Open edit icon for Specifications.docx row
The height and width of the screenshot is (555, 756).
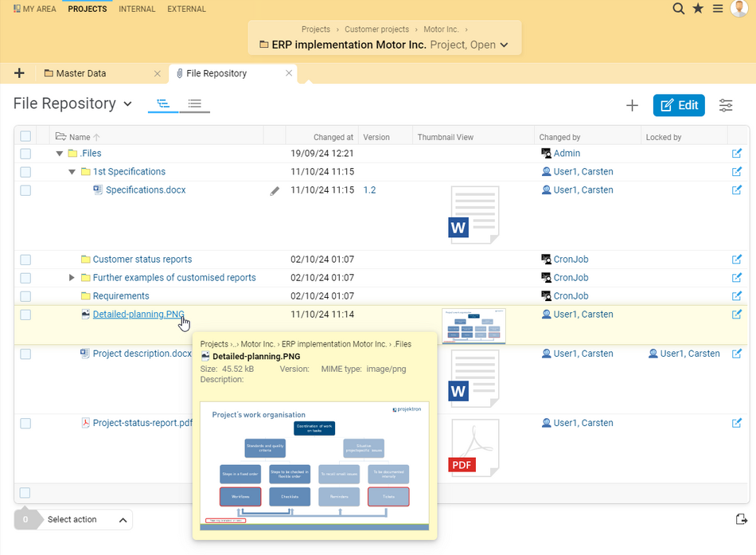click(736, 190)
